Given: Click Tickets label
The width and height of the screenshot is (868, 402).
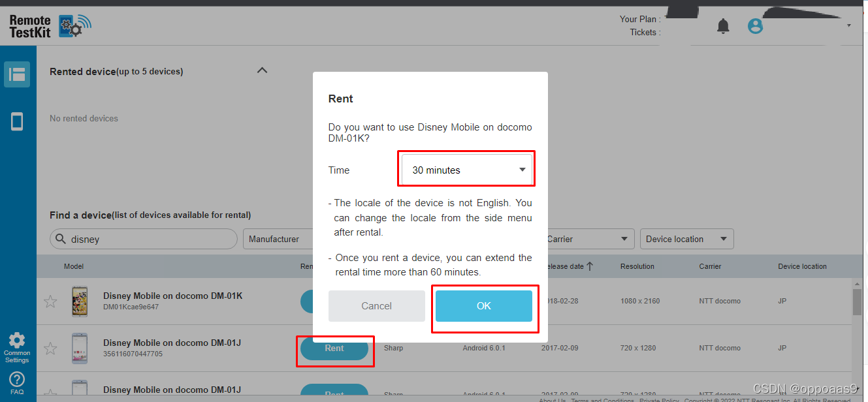Looking at the screenshot, I should pos(645,32).
